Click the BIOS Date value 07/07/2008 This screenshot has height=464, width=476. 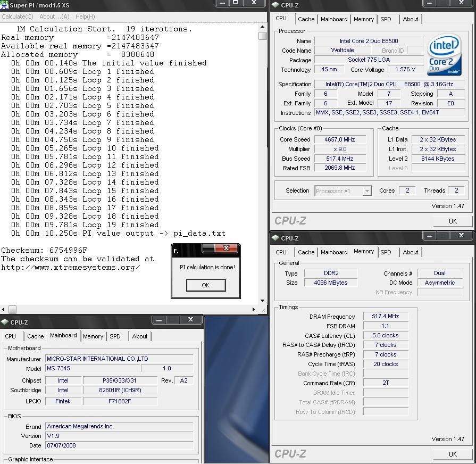119,445
